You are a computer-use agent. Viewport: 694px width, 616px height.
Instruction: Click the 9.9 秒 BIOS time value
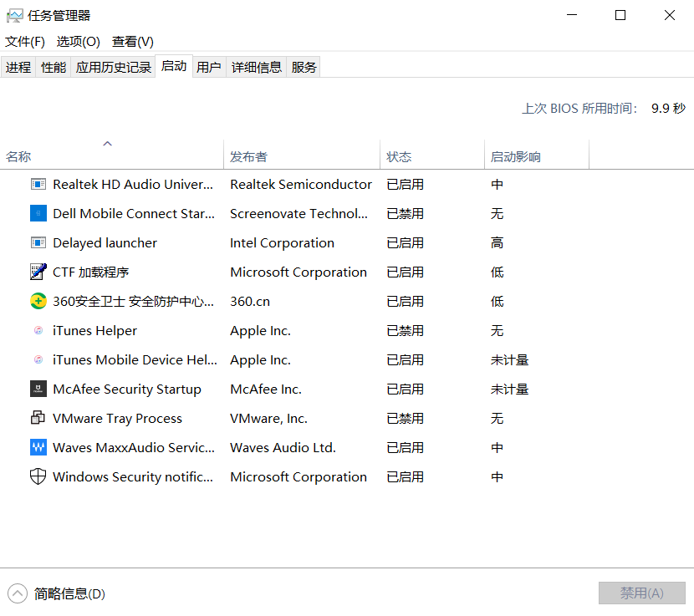668,109
